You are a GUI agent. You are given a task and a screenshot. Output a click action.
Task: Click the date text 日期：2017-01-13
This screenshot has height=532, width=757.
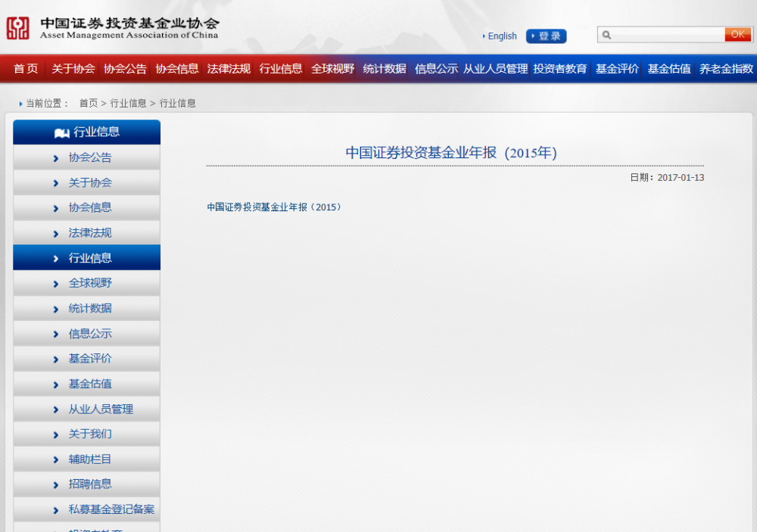667,178
